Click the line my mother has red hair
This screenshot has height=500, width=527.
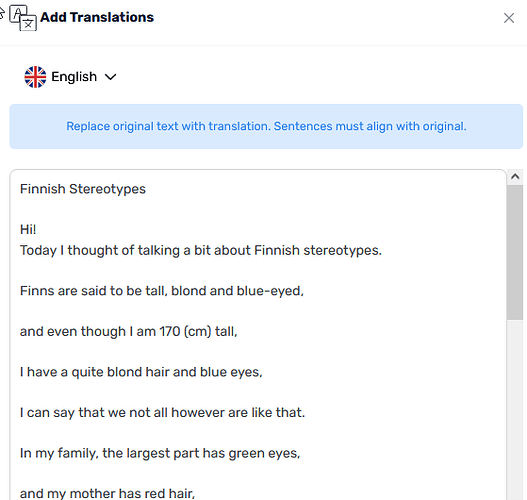click(107, 494)
